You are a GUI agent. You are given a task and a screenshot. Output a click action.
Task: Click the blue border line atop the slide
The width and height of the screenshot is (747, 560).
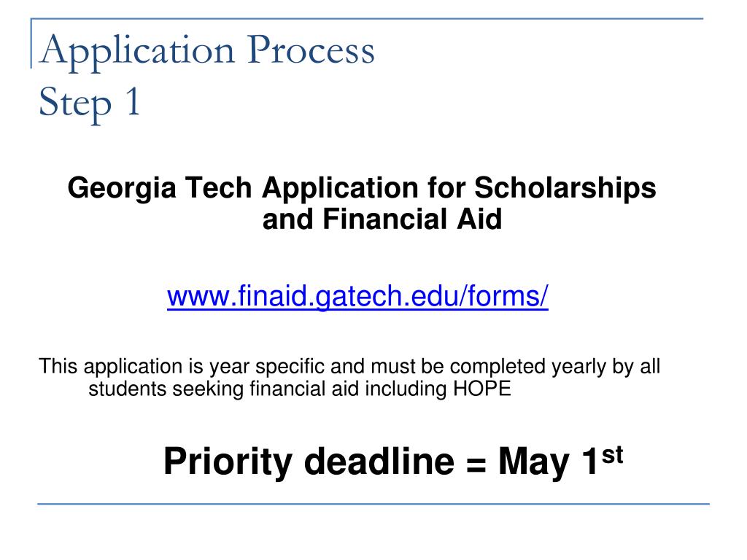tap(368, 19)
